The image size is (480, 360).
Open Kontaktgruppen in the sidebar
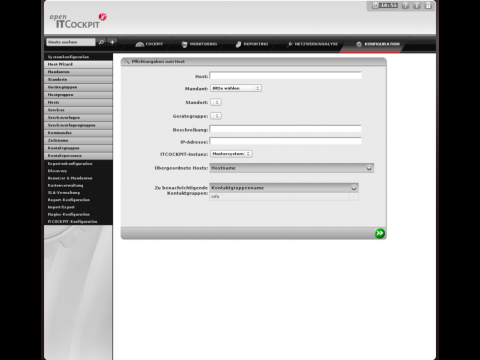(78, 148)
